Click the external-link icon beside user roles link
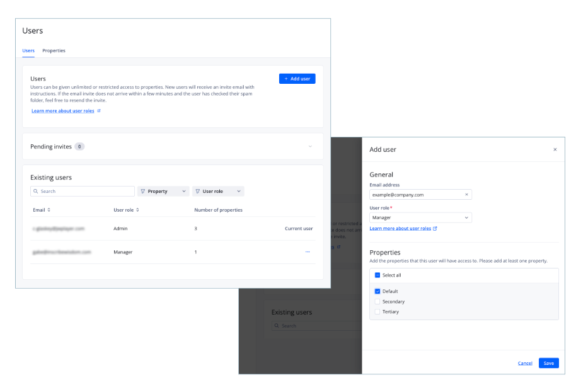The height and width of the screenshot is (392, 581). pos(436,228)
